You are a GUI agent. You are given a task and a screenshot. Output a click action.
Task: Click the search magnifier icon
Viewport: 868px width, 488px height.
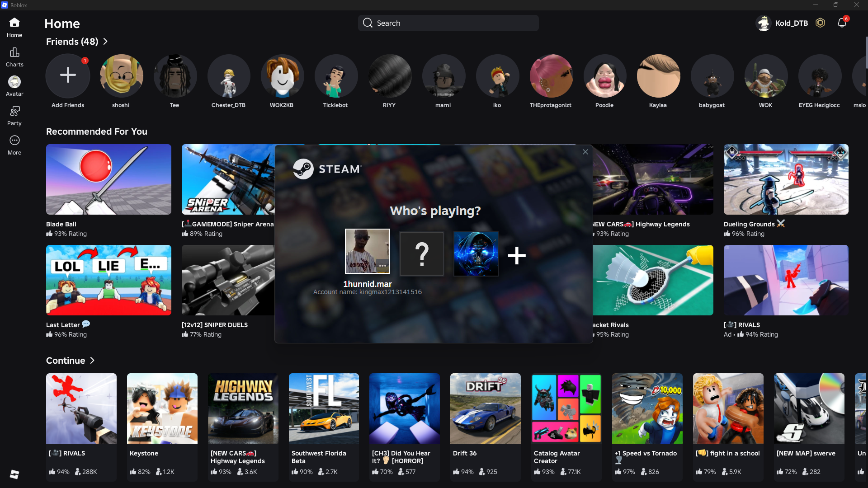[368, 23]
